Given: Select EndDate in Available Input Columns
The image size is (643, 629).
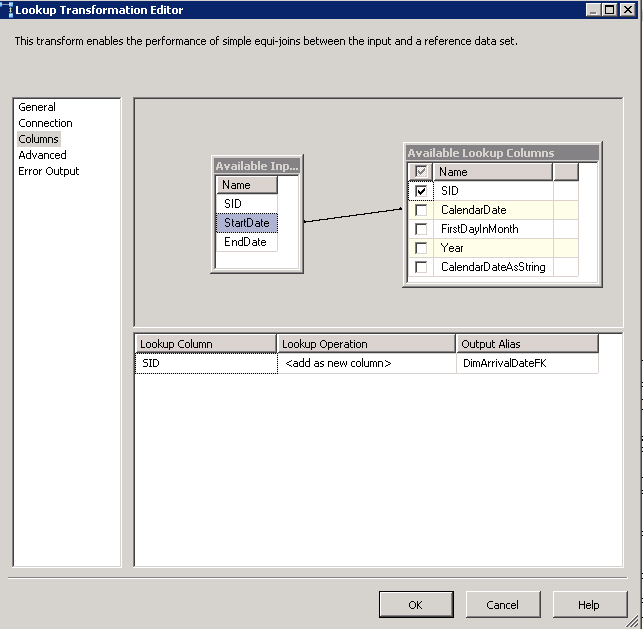Looking at the screenshot, I should pyautogui.click(x=245, y=241).
